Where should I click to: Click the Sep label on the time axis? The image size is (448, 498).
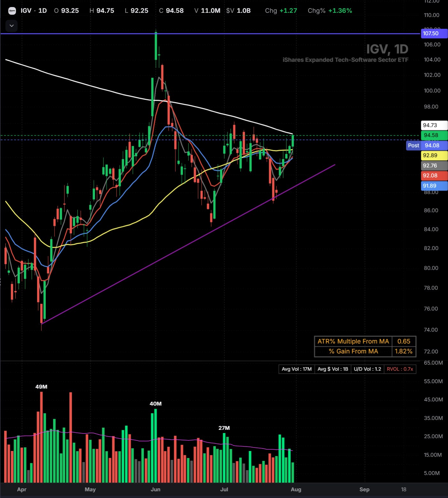[364, 489]
